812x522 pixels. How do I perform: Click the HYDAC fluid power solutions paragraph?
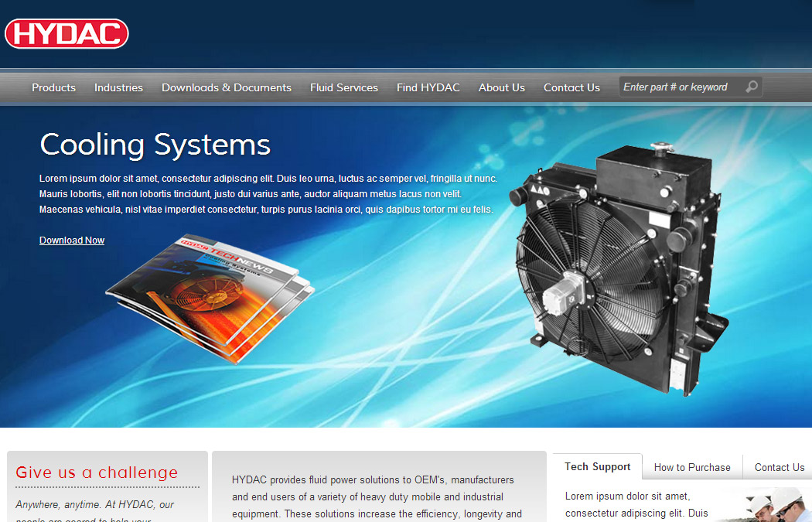377,496
